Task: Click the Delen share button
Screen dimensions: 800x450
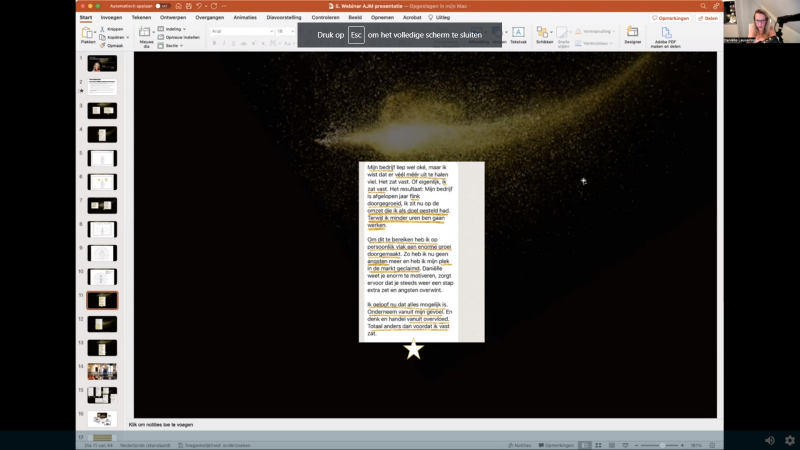Action: [x=708, y=18]
